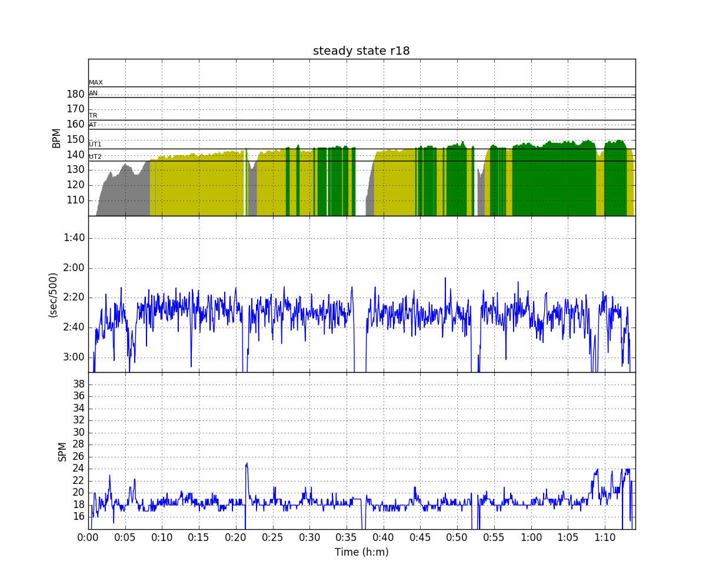The height and width of the screenshot is (588, 706).
Task: Select the MAX heart rate zone label
Action: click(x=96, y=83)
